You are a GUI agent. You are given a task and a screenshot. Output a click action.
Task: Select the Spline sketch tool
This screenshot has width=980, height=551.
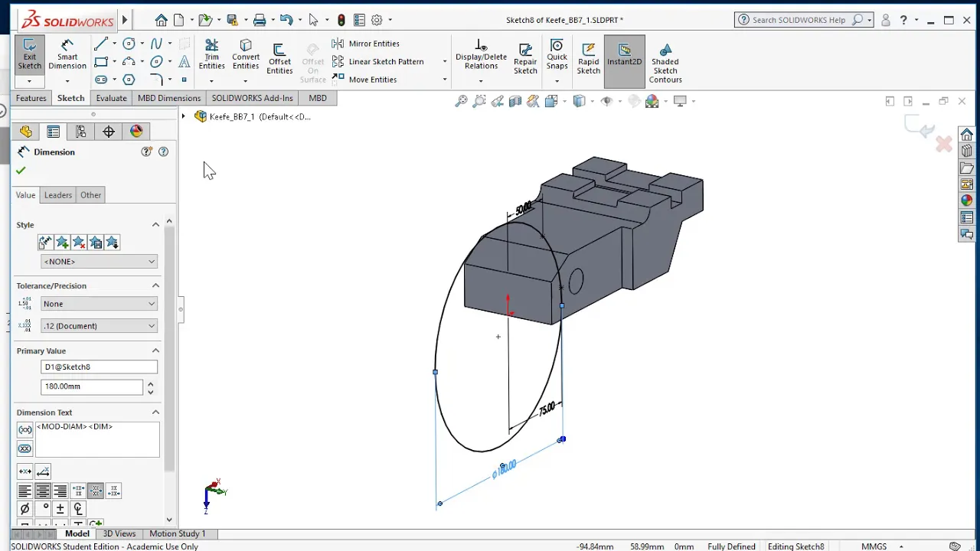[x=156, y=44]
